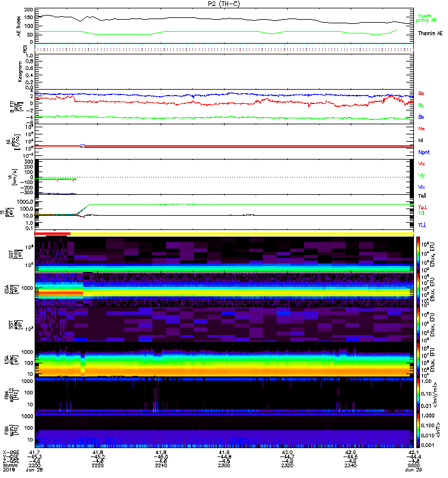Click the "2240" time tick label
Image resolution: width=448 pixels, height=478 pixels.
point(161,465)
